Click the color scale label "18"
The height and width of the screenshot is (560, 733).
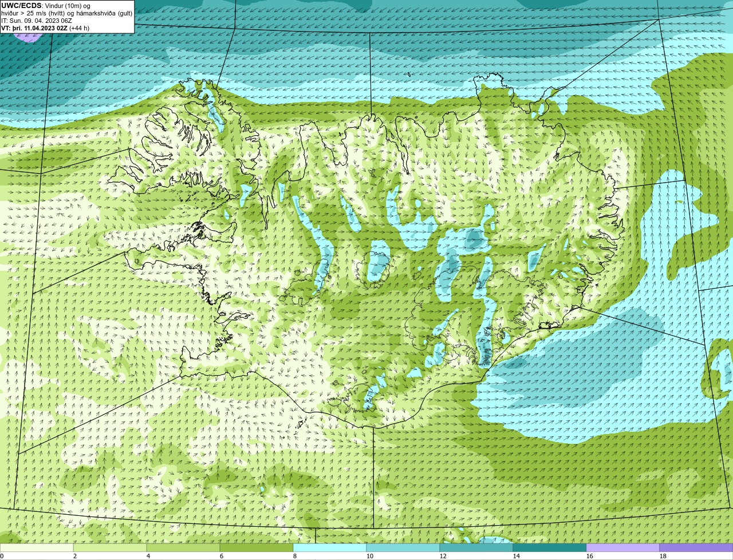pos(663,556)
